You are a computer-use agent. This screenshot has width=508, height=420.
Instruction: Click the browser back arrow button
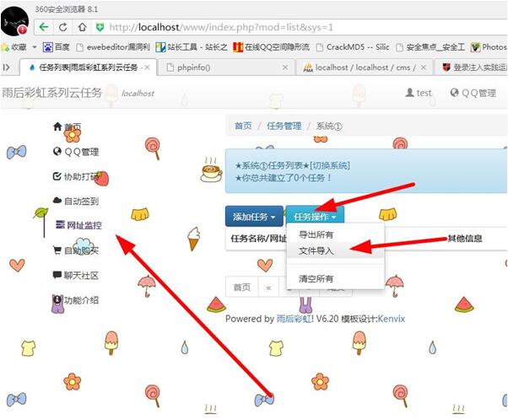click(x=44, y=27)
